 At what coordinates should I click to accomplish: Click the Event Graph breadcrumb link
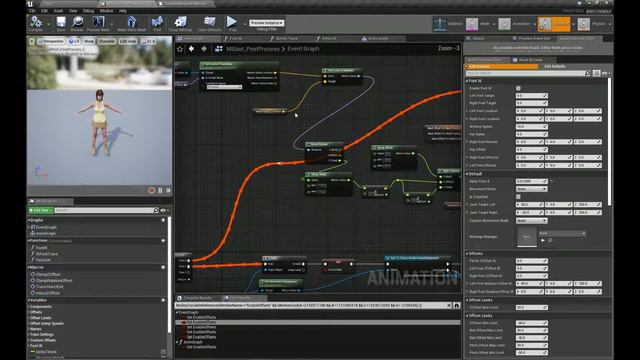click(x=303, y=49)
